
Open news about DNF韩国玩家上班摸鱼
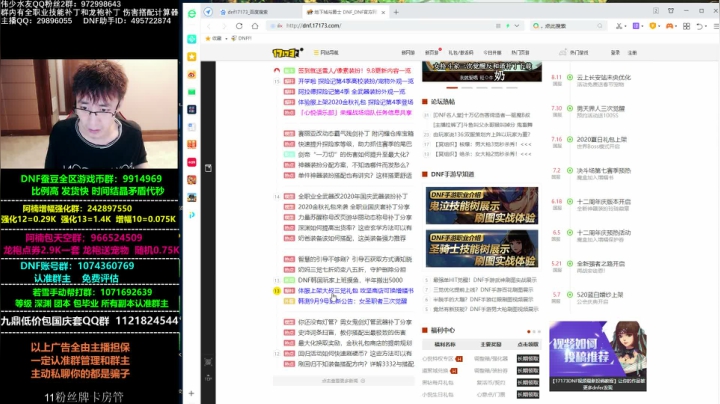350,280
